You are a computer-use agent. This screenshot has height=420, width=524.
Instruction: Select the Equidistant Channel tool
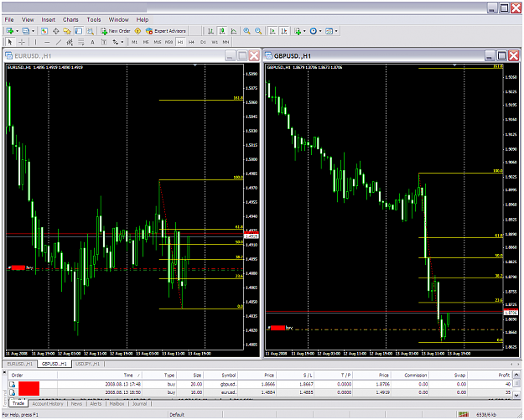click(70, 42)
